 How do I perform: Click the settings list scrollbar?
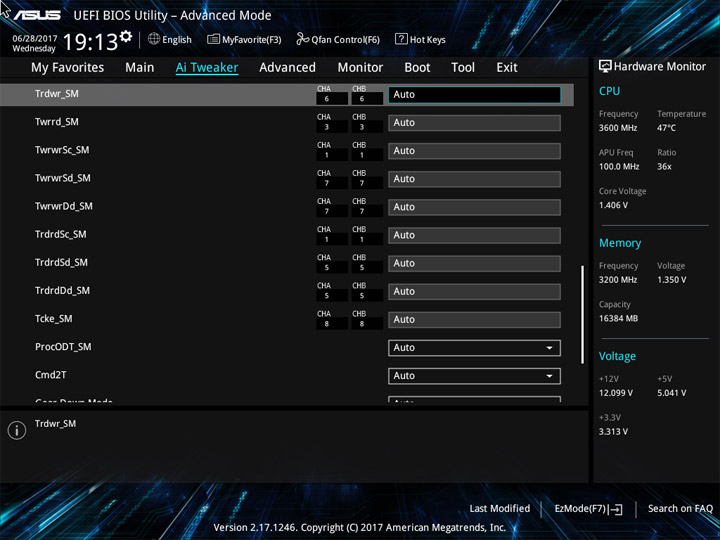(582, 315)
